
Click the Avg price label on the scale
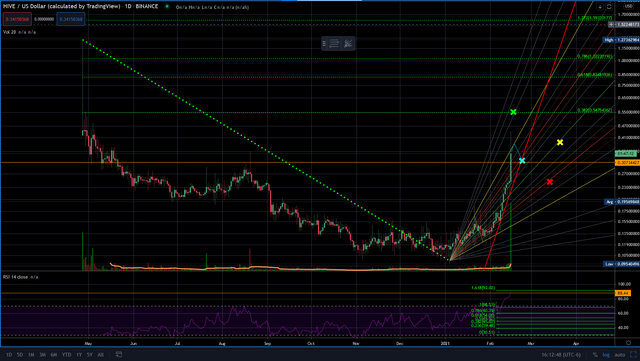click(622, 202)
